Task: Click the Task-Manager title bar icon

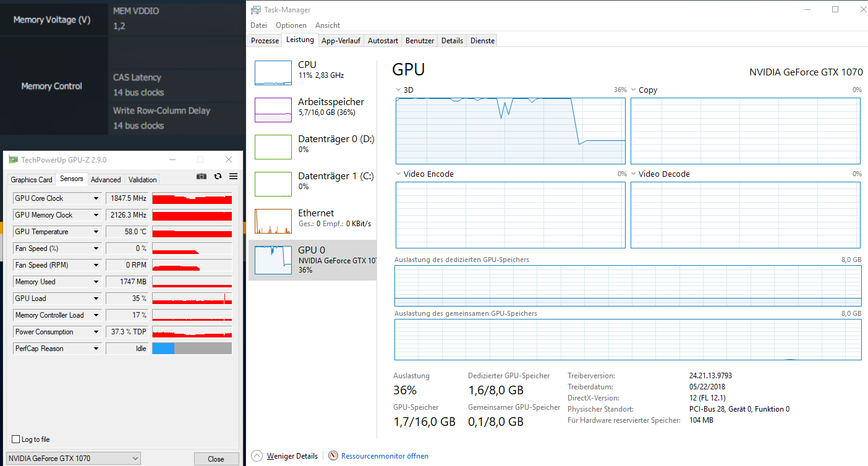Action: pyautogui.click(x=256, y=10)
